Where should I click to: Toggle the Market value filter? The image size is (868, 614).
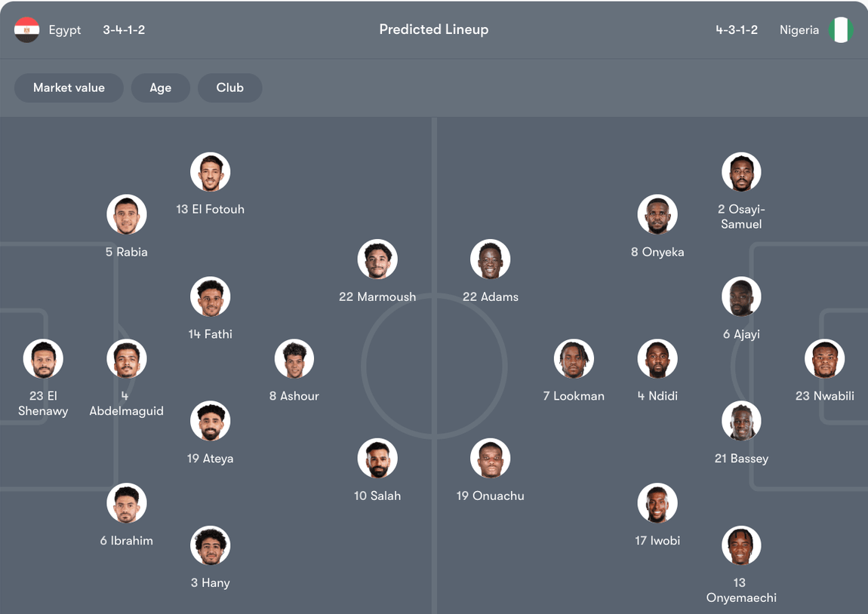tap(69, 87)
